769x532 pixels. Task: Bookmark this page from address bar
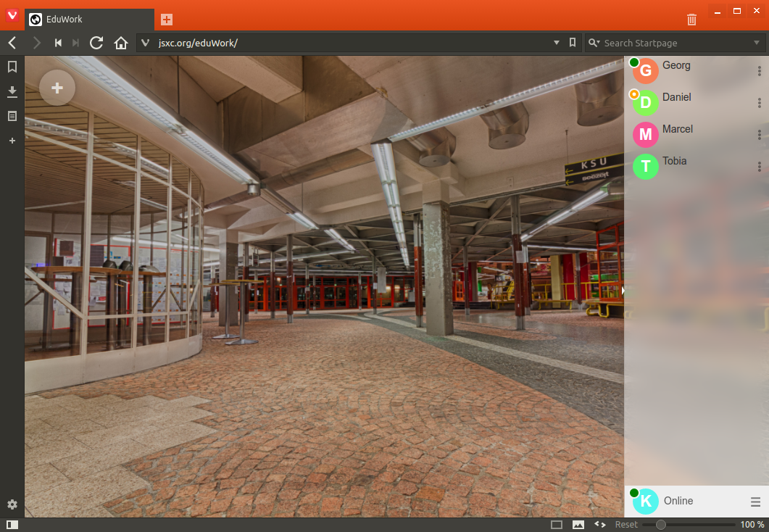[x=573, y=43]
